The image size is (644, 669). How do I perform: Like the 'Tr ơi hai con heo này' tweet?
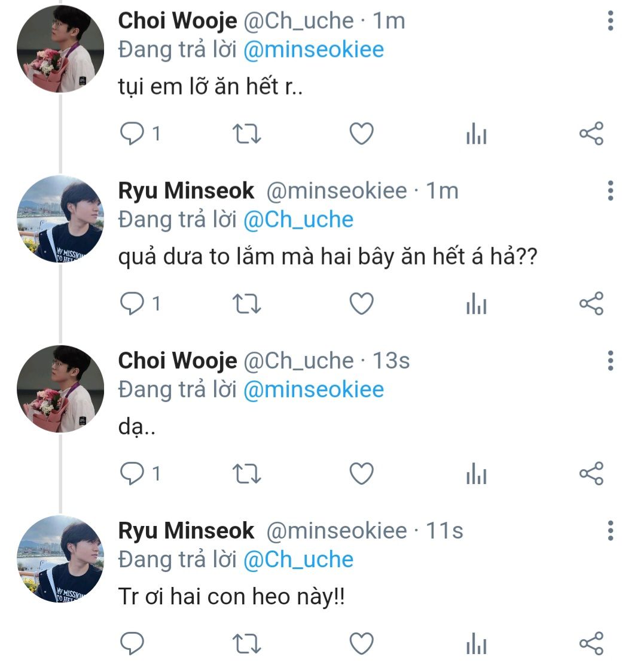362,643
